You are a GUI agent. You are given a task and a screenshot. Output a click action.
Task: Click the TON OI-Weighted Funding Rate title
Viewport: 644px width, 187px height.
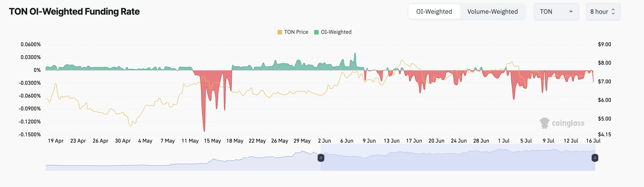tap(74, 11)
